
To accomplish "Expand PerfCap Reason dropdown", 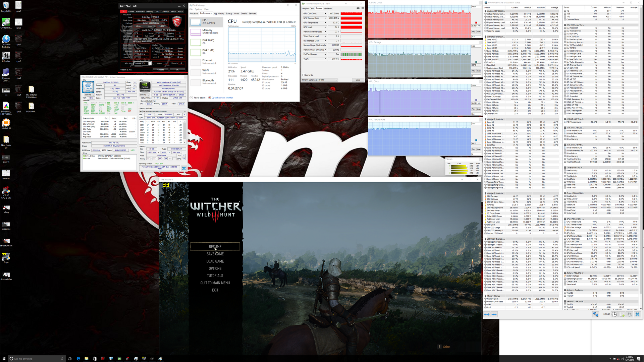I will (x=325, y=54).
